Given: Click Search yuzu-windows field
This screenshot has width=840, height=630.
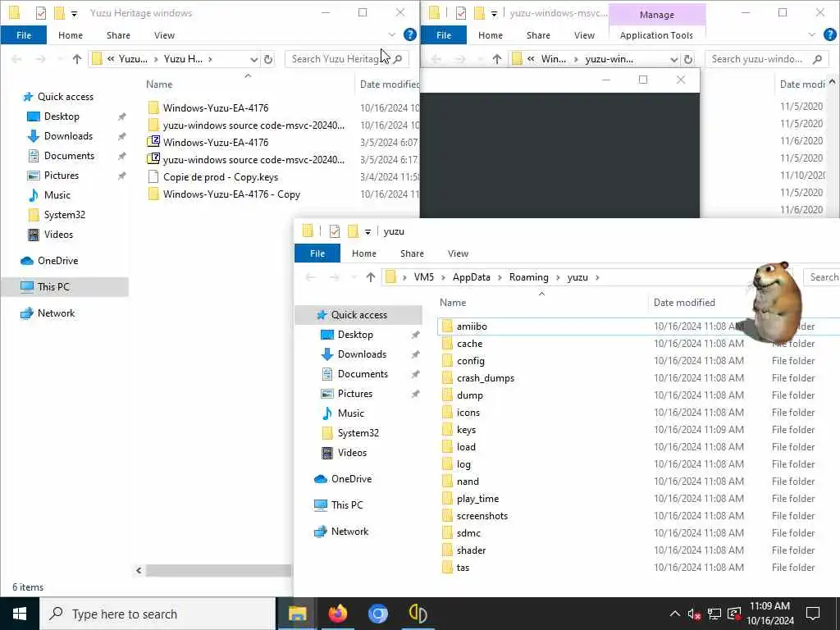Looking at the screenshot, I should click(x=766, y=59).
